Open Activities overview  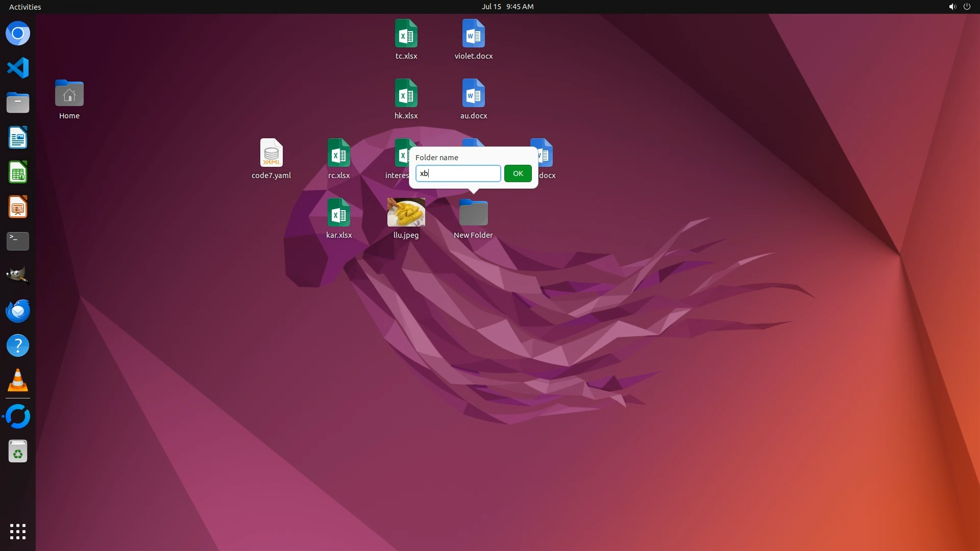click(x=25, y=7)
